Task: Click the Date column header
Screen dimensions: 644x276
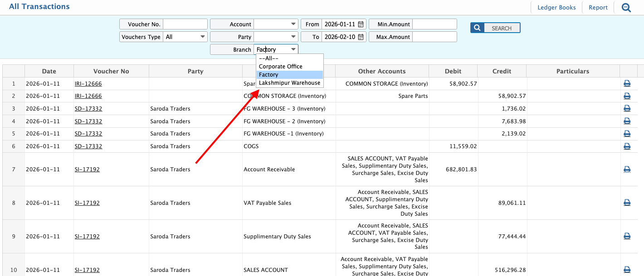Action: pyautogui.click(x=49, y=71)
